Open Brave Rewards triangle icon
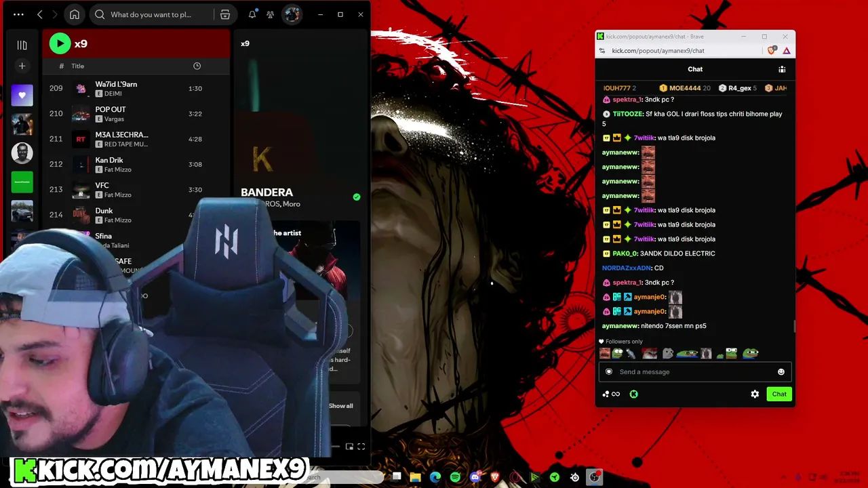Viewport: 868px width, 488px height. coord(787,51)
